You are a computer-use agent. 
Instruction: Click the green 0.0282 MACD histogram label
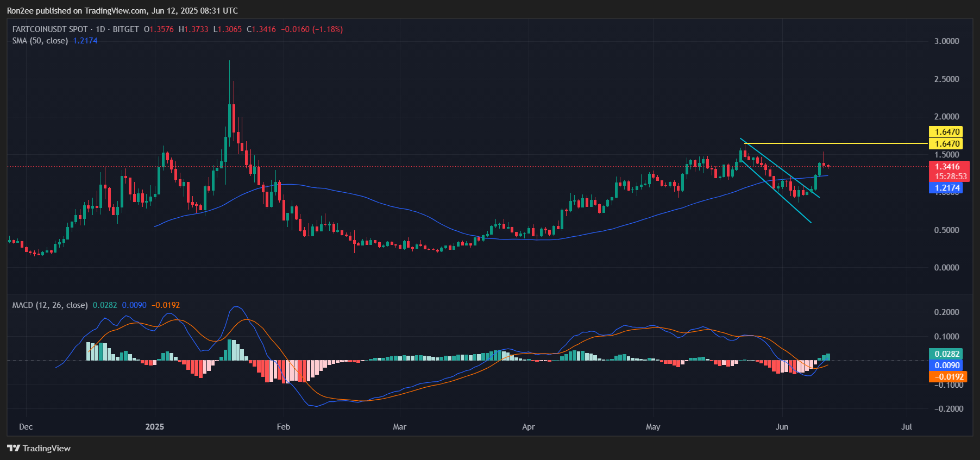[946, 354]
